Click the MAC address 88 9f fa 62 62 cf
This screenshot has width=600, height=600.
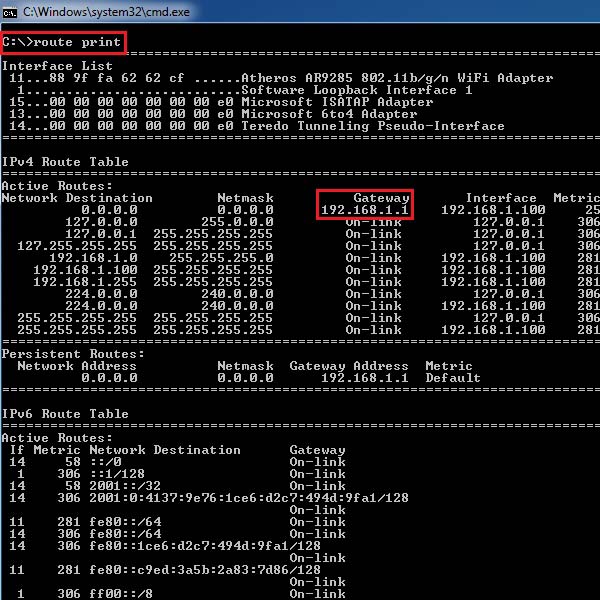point(116,78)
